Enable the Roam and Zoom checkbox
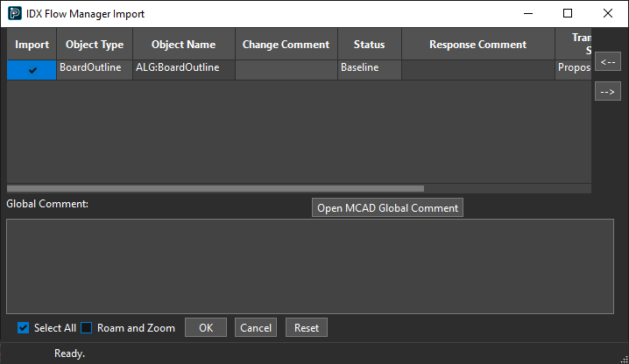Image resolution: width=629 pixels, height=364 pixels. [x=86, y=328]
